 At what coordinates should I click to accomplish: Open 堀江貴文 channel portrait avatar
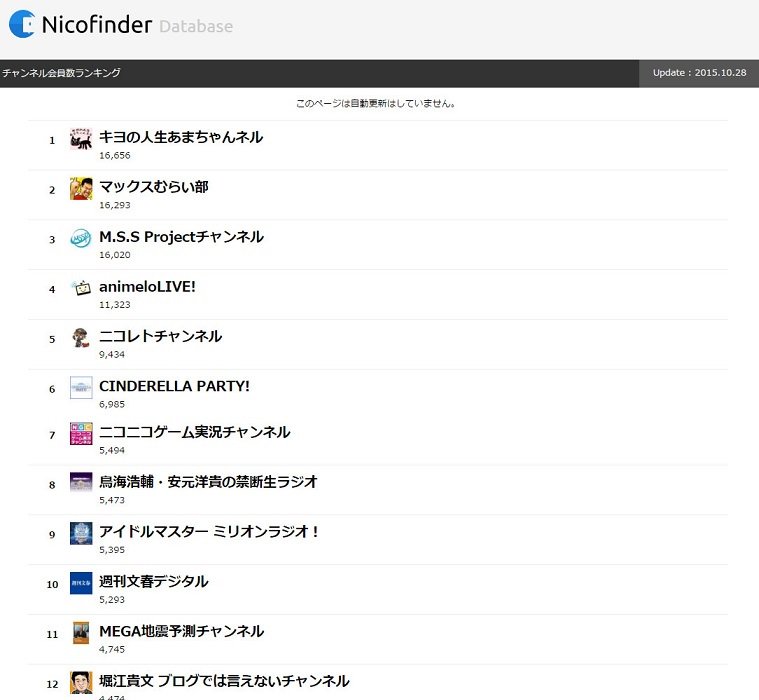(x=81, y=683)
